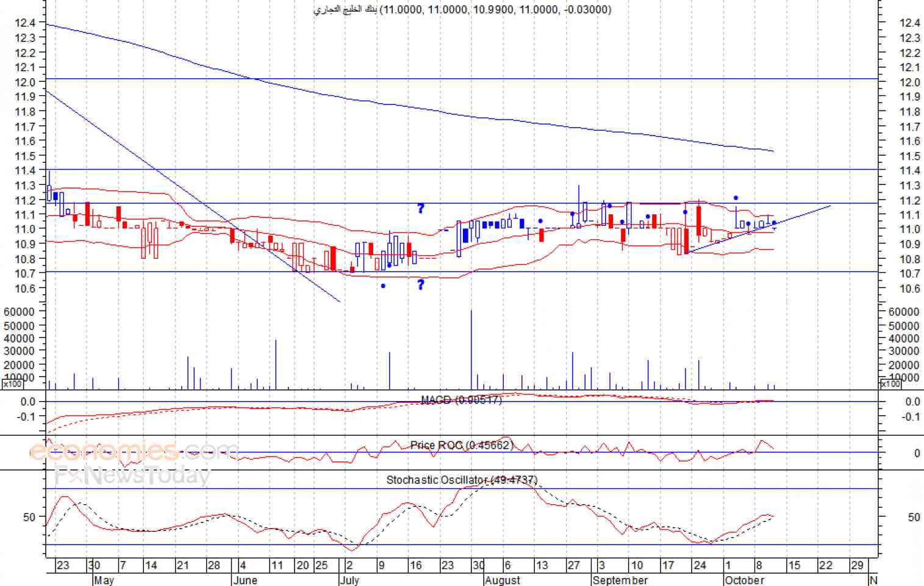The width and height of the screenshot is (924, 586).
Task: Click the tallest volume bar at July 30
Action: click(471, 350)
